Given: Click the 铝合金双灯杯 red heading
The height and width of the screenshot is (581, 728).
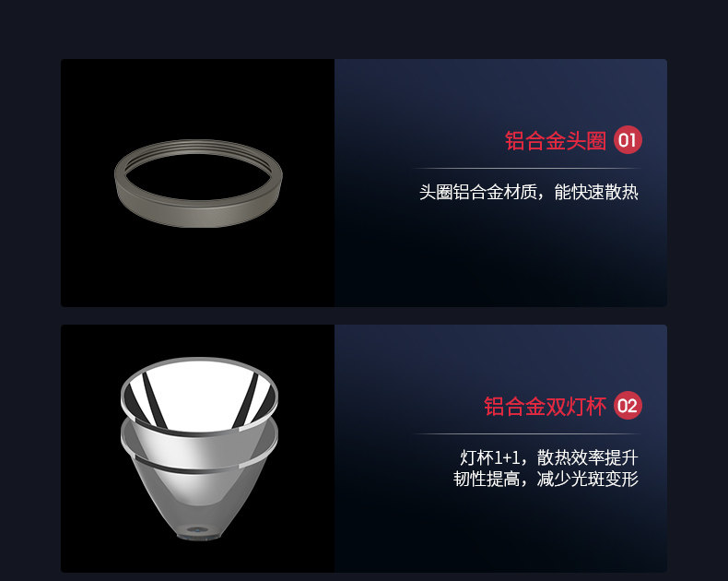Looking at the screenshot, I should (x=545, y=406).
